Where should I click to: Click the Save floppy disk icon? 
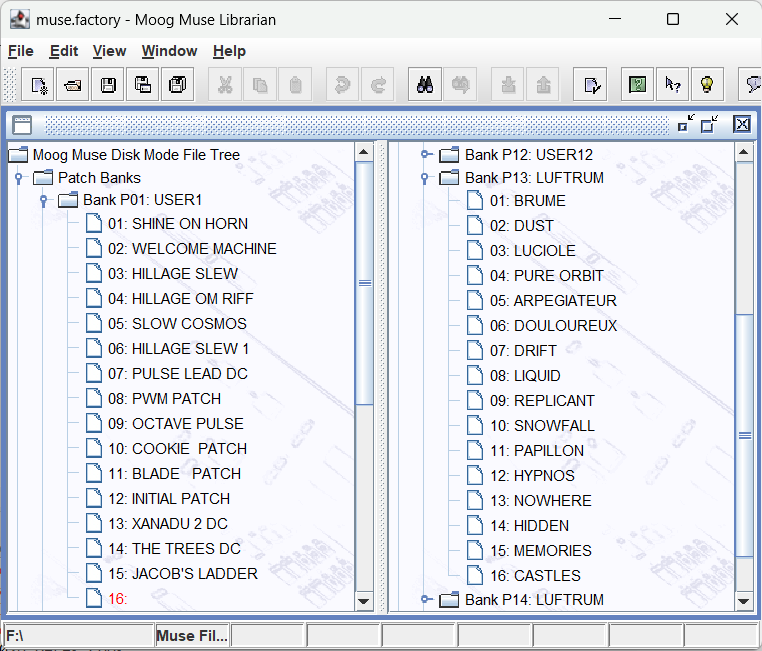point(108,85)
